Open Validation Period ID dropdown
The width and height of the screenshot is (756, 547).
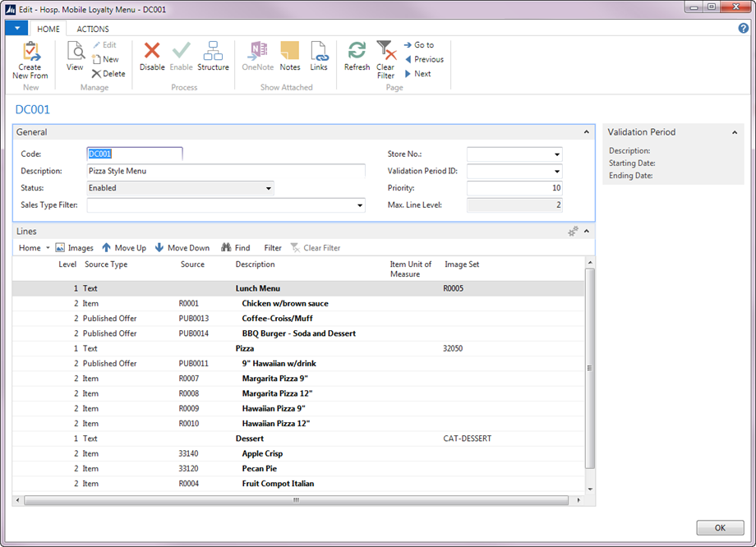tap(556, 172)
